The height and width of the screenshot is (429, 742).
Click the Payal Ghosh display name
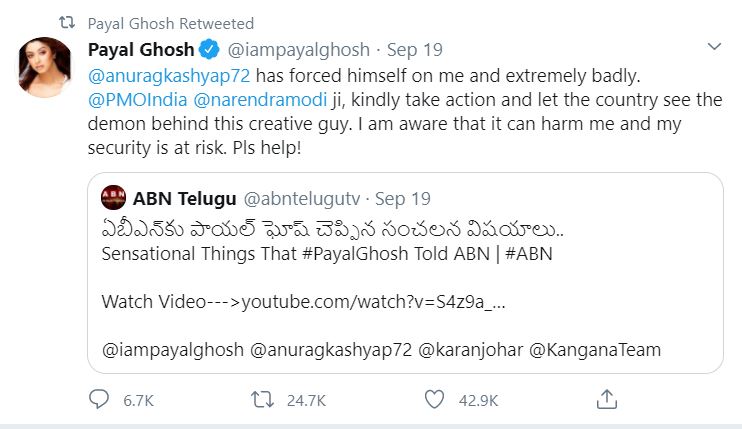click(141, 48)
